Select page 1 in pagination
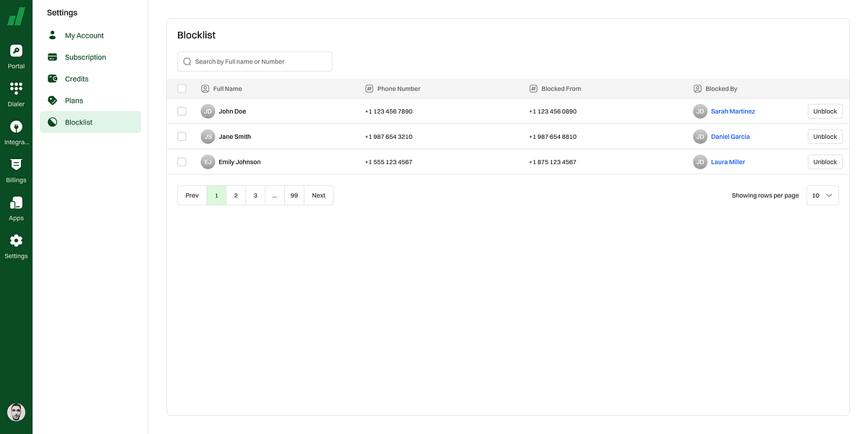Image resolution: width=868 pixels, height=434 pixels. 216,195
